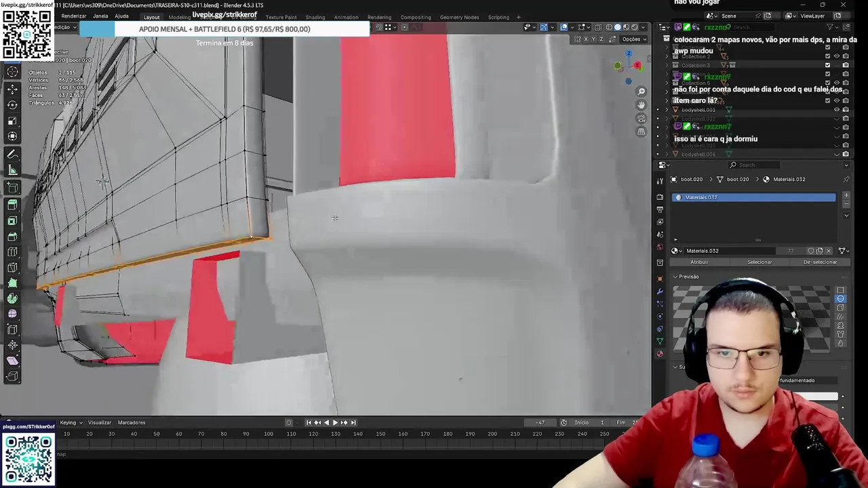The width and height of the screenshot is (868, 488).
Task: Select the Shrink/Fatten tool
Action: click(12, 345)
